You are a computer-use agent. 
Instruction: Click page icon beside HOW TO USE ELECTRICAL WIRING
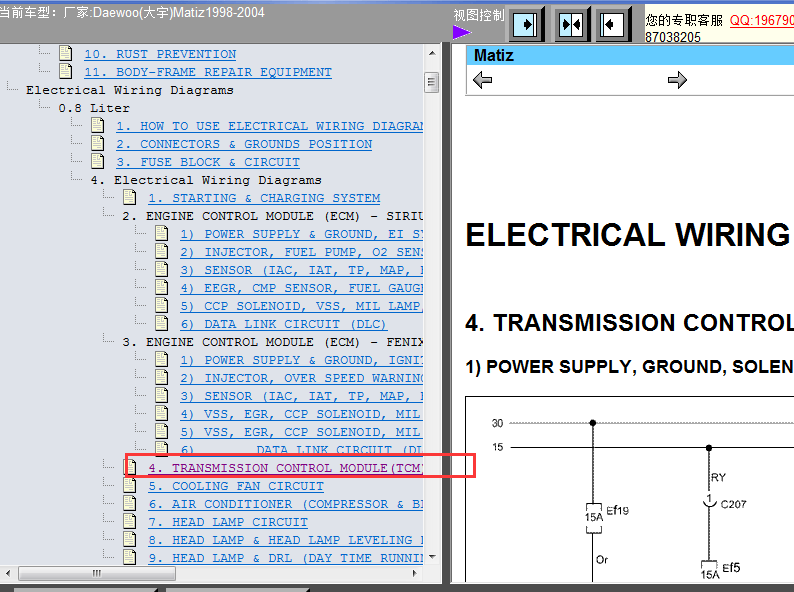pos(97,125)
